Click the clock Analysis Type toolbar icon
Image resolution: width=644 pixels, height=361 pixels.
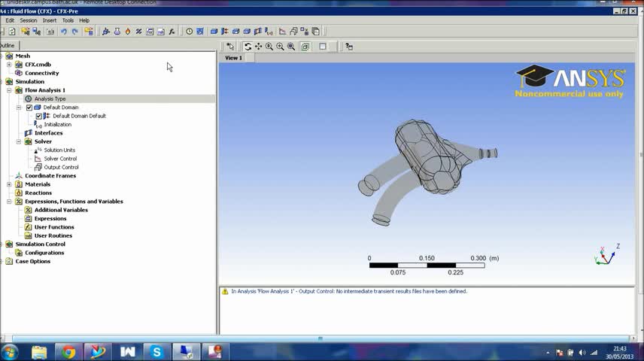point(189,32)
